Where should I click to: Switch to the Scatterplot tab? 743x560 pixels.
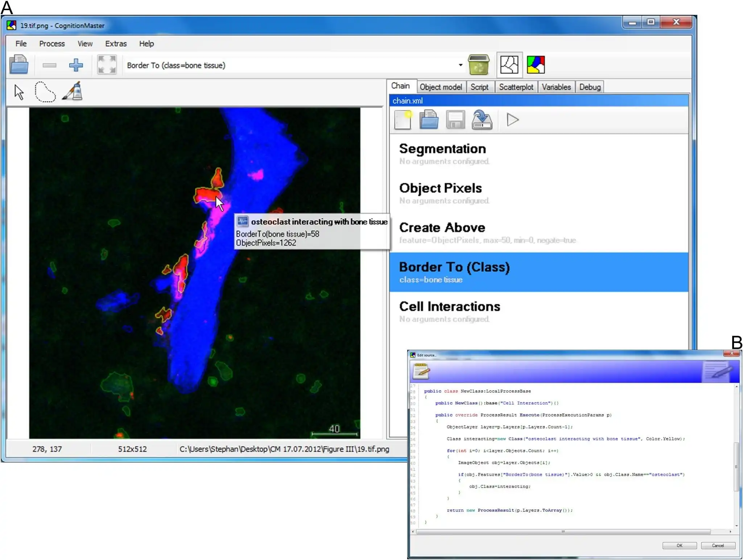(x=516, y=87)
